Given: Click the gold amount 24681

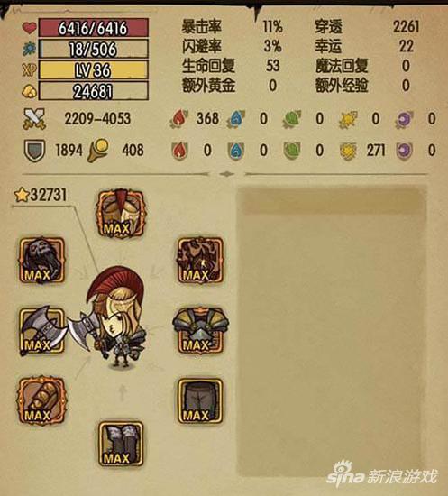Looking at the screenshot, I should pyautogui.click(x=93, y=91).
